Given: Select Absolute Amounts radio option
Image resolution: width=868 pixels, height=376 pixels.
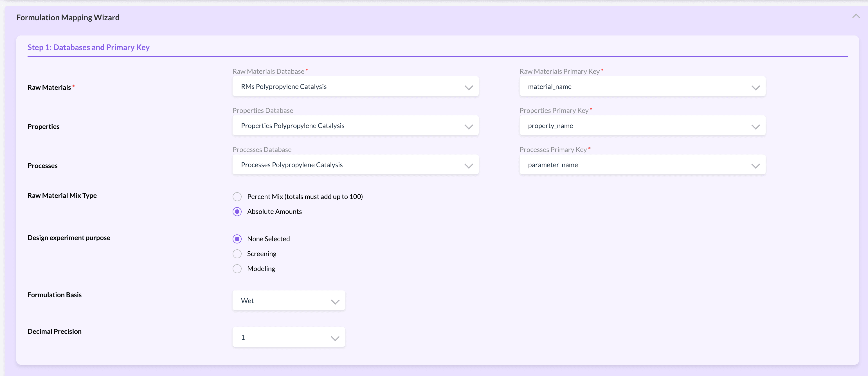Looking at the screenshot, I should pyautogui.click(x=237, y=211).
